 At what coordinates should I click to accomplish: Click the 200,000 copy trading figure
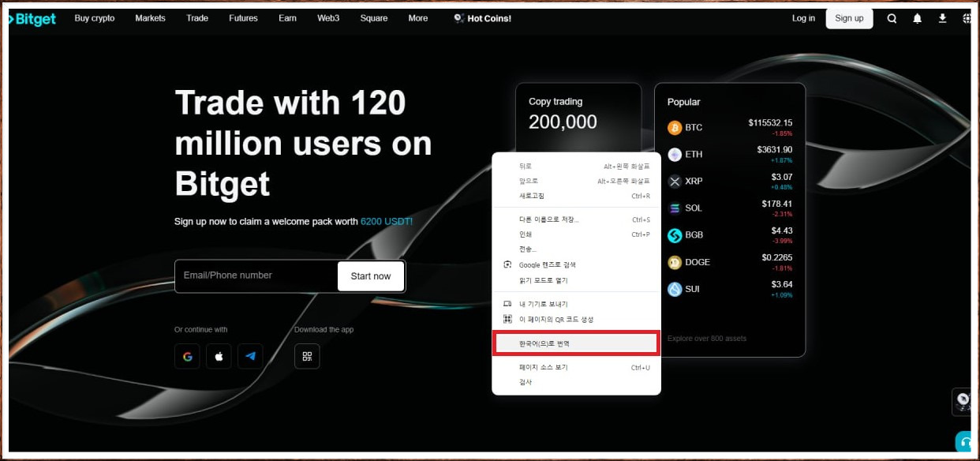(x=563, y=122)
